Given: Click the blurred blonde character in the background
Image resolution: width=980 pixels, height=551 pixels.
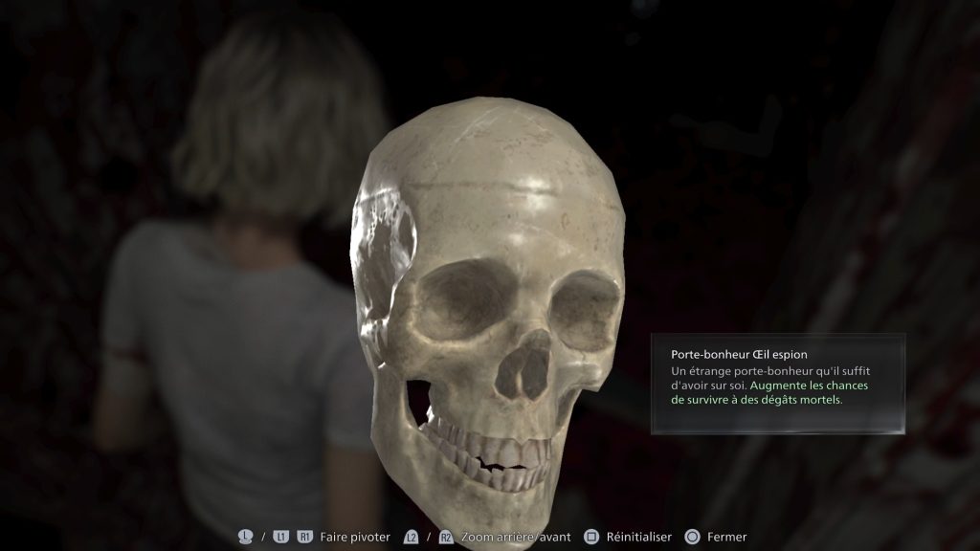Looking at the screenshot, I should click(x=239, y=287).
